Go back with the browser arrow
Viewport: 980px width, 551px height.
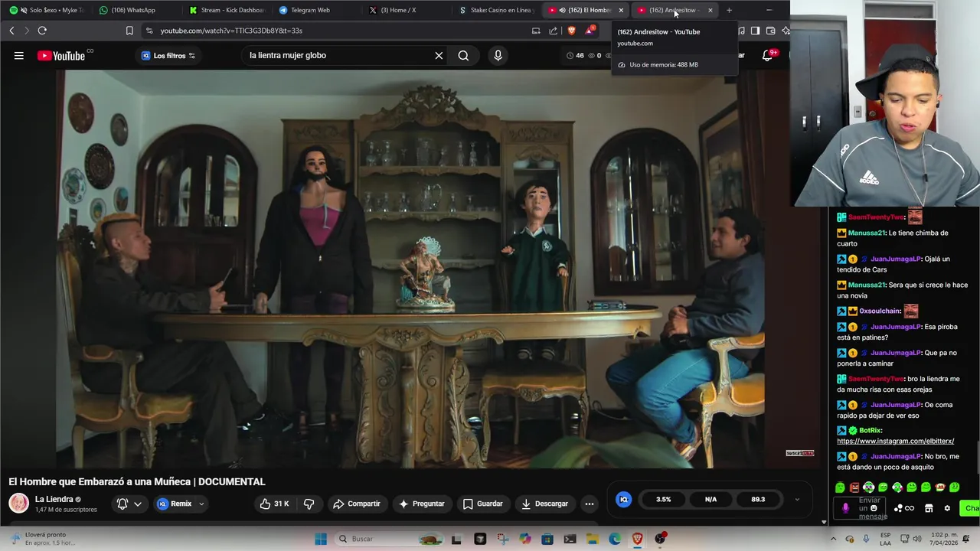pyautogui.click(x=11, y=31)
